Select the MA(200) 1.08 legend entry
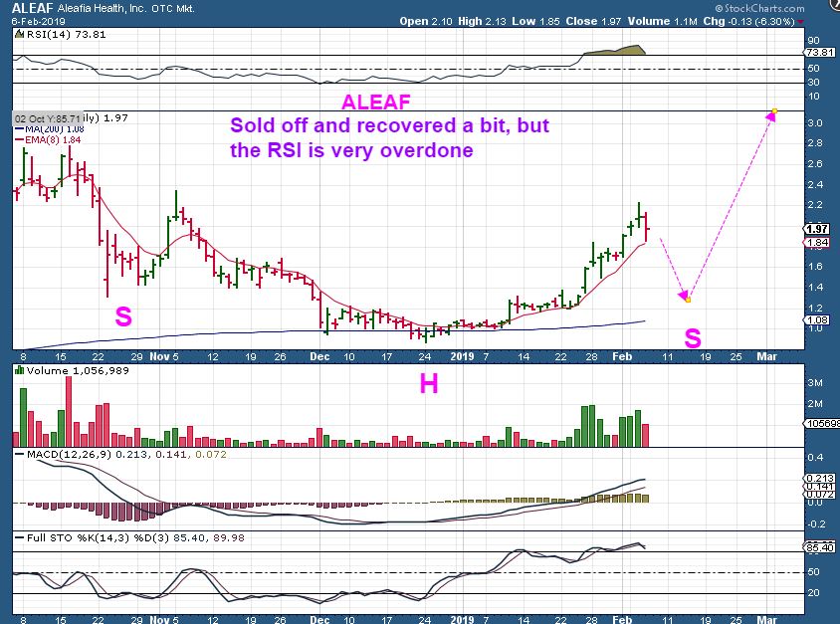Screen dimensions: 840x624 50,129
